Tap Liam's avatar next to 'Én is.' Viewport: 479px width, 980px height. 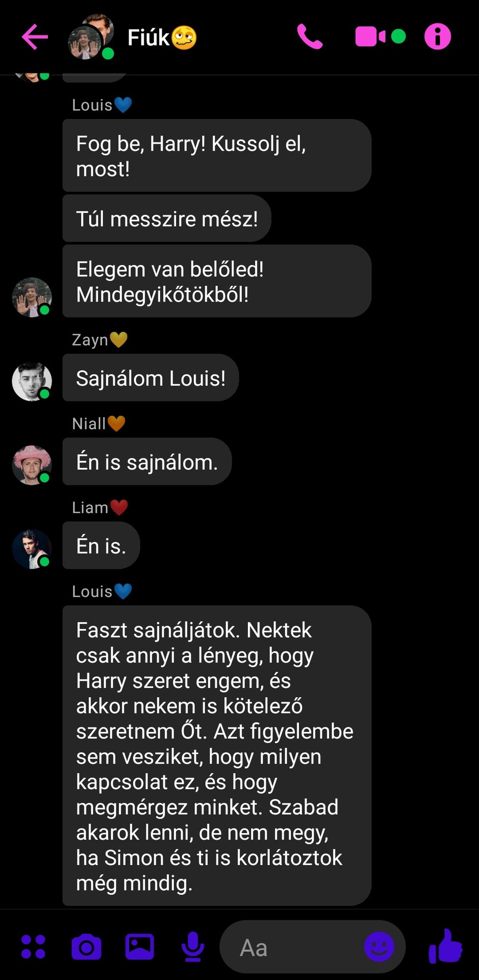pyautogui.click(x=32, y=549)
